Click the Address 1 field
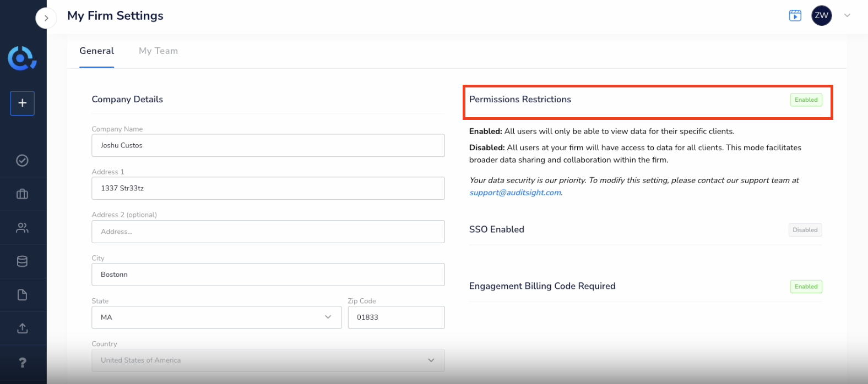This screenshot has width=868, height=384. tap(268, 188)
